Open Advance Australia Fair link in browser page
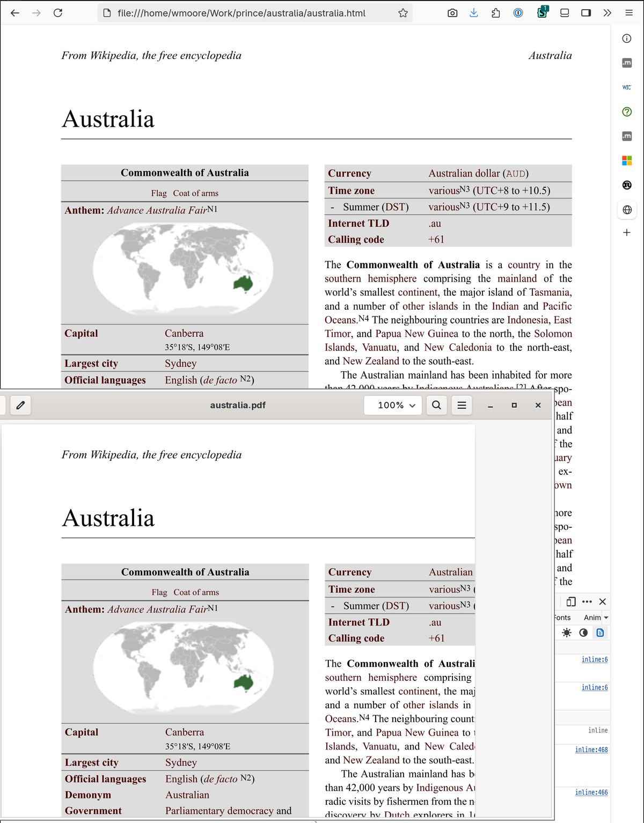644x823 pixels. pyautogui.click(x=157, y=210)
